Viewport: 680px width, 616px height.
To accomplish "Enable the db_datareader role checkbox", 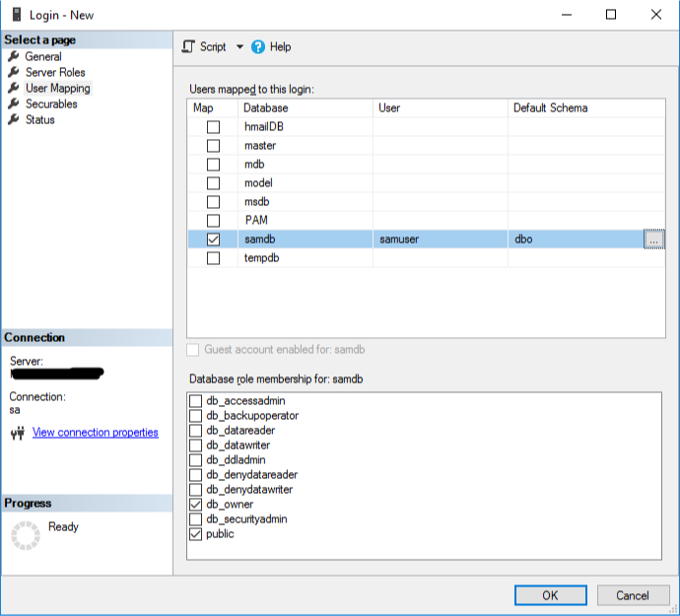I will pyautogui.click(x=195, y=431).
